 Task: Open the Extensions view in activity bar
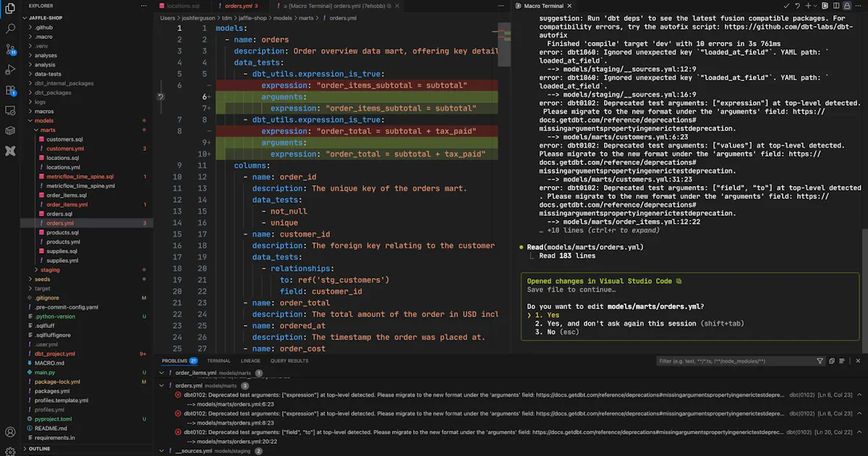click(x=10, y=90)
